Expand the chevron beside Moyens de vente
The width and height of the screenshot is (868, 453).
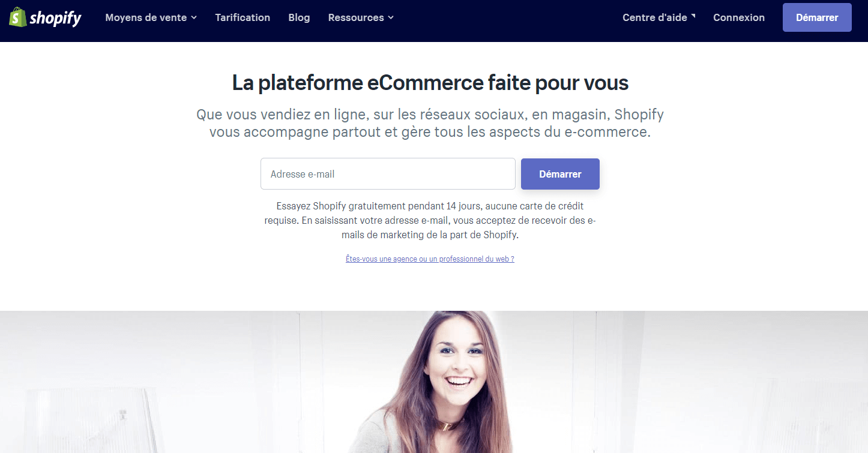(x=194, y=18)
